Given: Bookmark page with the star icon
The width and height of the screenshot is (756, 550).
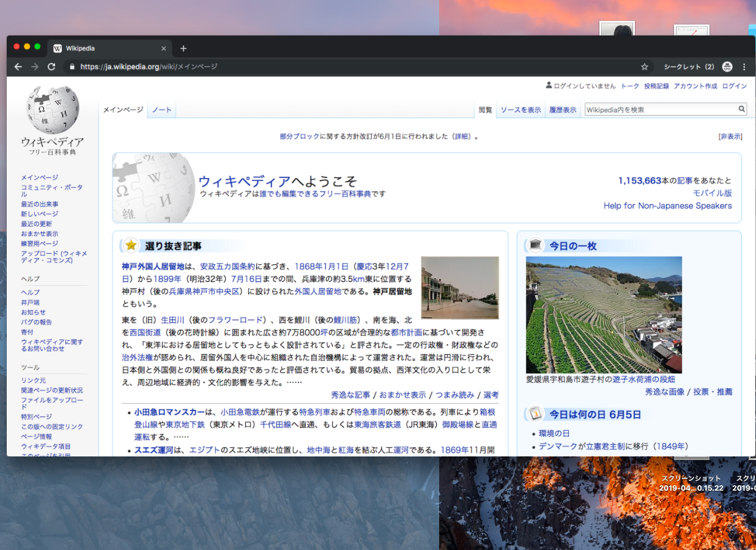Looking at the screenshot, I should pyautogui.click(x=644, y=67).
